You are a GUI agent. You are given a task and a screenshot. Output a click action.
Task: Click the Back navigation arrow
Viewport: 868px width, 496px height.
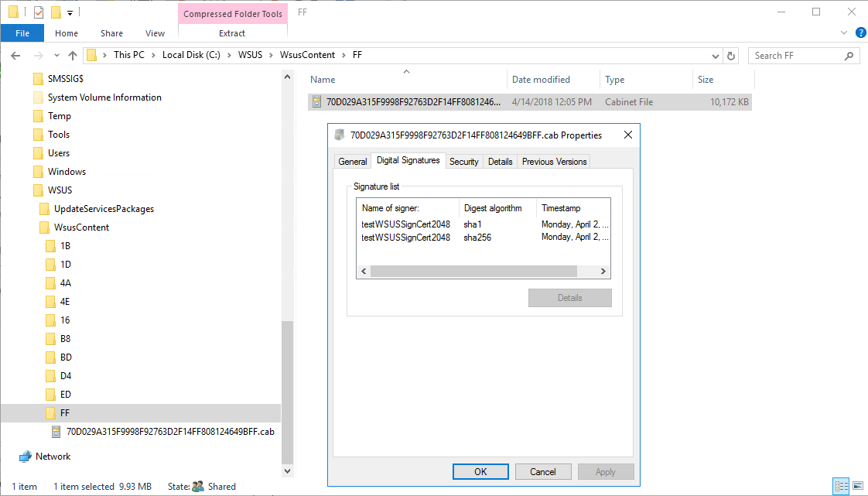coord(15,56)
